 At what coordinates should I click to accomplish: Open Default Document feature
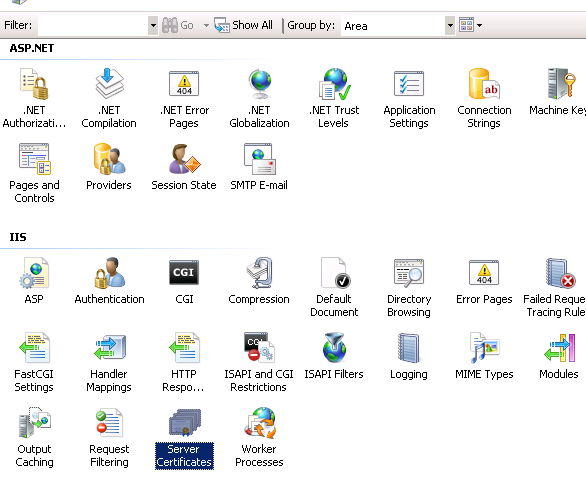(x=334, y=287)
